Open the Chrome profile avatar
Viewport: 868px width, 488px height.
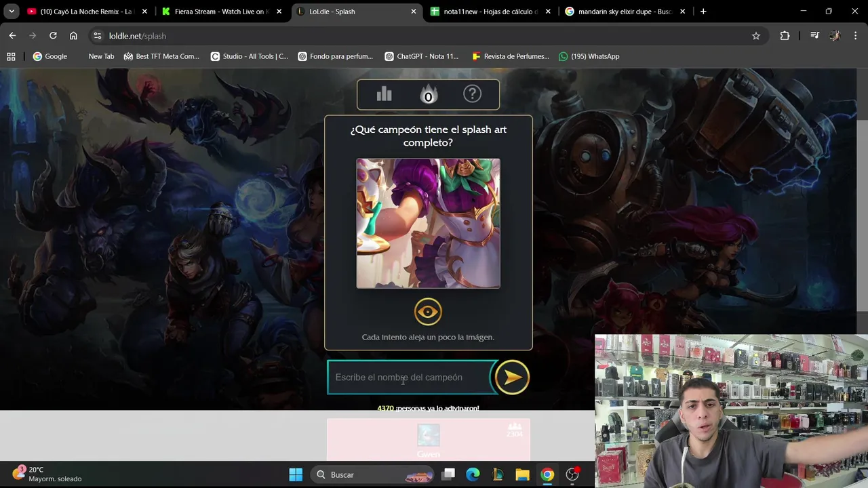click(835, 36)
